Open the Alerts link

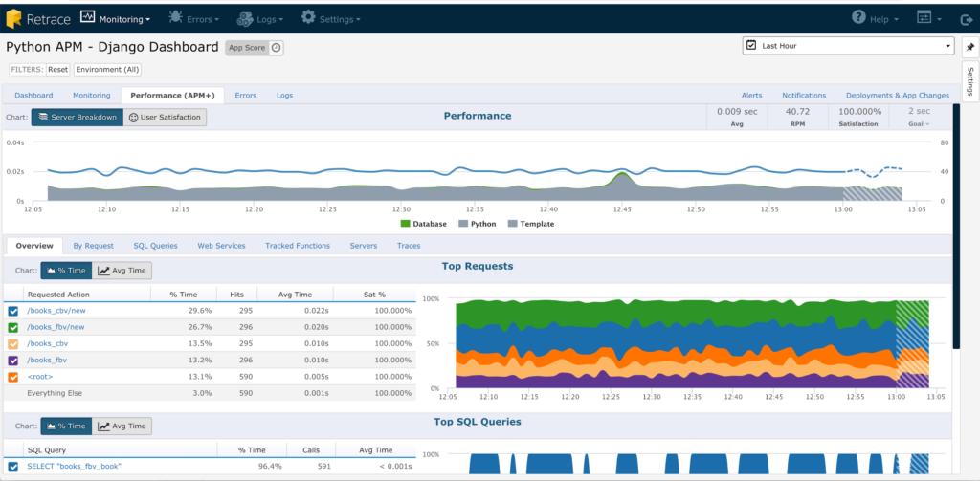click(x=752, y=96)
